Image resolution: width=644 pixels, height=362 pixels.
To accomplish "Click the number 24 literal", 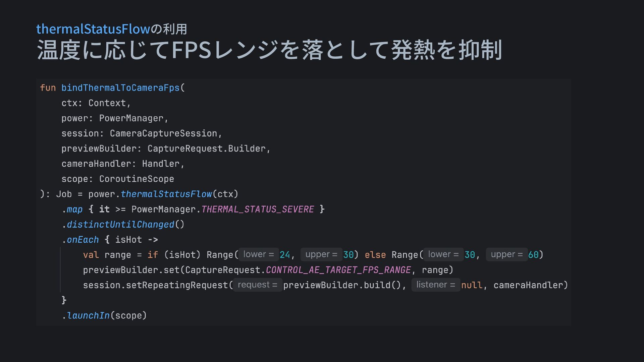I will (x=284, y=255).
